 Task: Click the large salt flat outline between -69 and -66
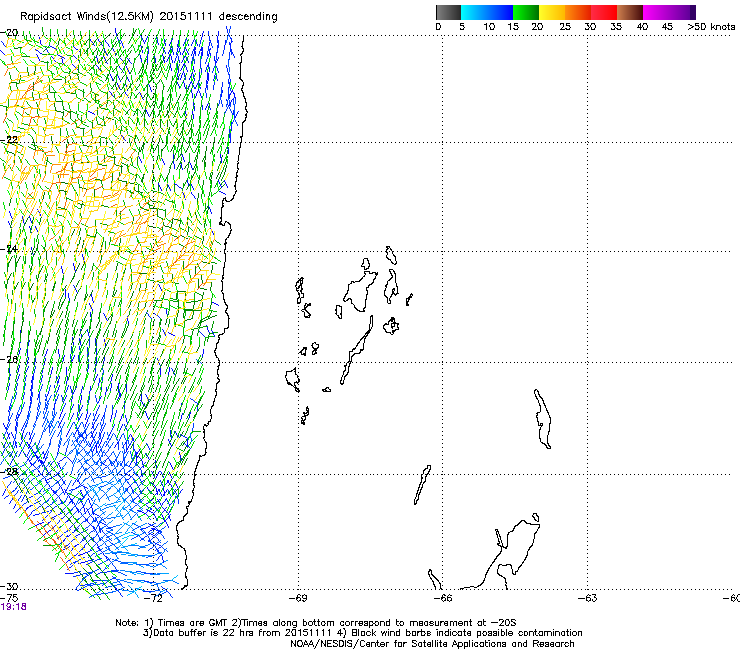361,291
